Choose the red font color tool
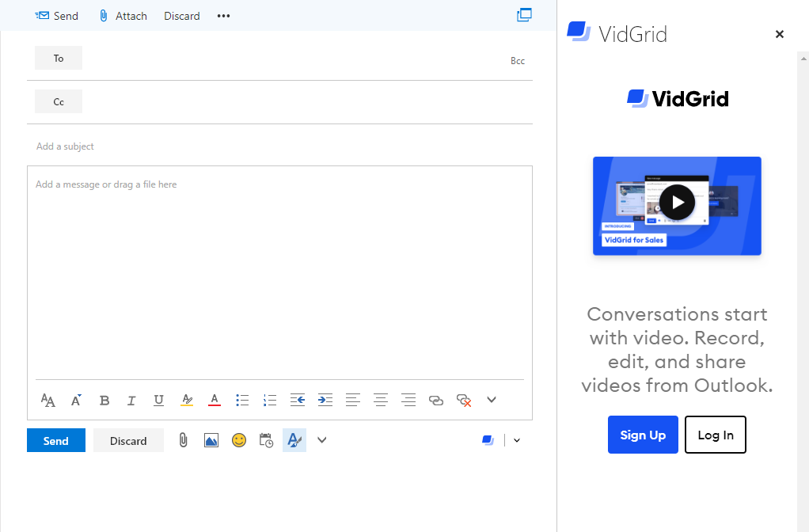The height and width of the screenshot is (532, 809). (214, 400)
